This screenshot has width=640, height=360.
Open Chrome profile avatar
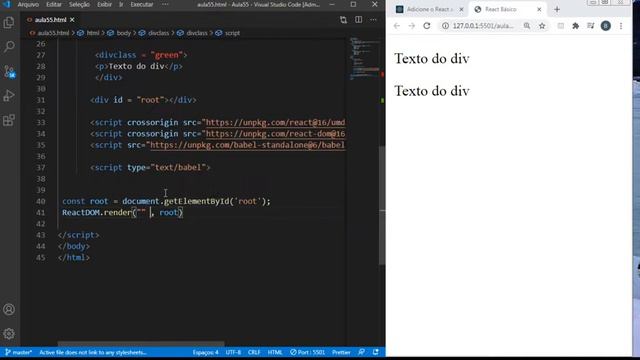tap(606, 26)
